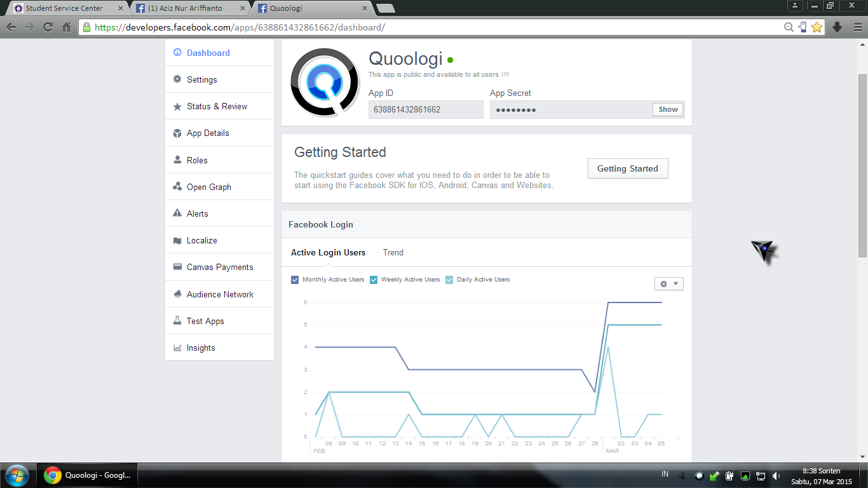Click the Getting Started button
The width and height of the screenshot is (868, 488).
point(628,168)
